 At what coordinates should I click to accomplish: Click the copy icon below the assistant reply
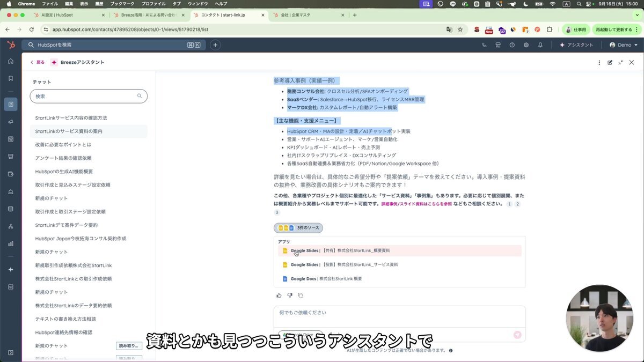300,295
